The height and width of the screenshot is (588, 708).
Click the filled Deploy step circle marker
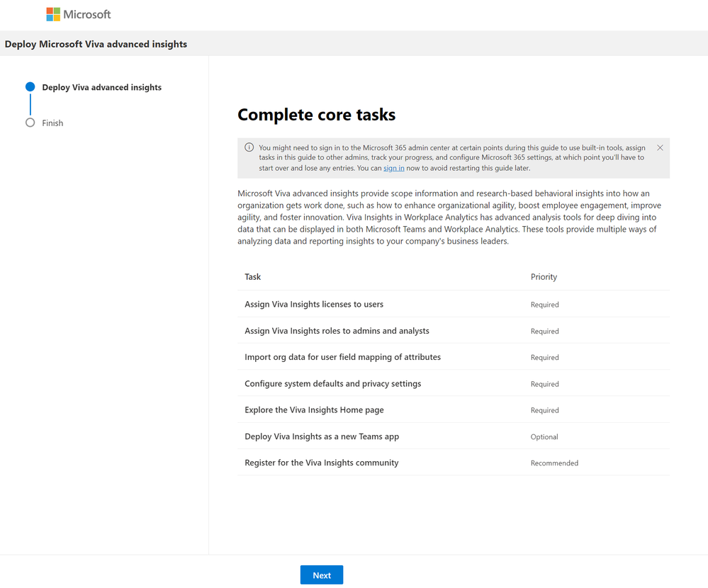tap(30, 86)
